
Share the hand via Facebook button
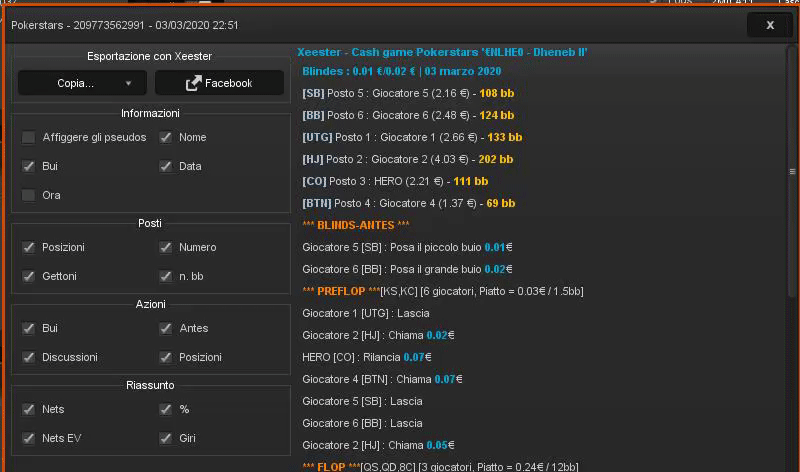pyautogui.click(x=219, y=83)
